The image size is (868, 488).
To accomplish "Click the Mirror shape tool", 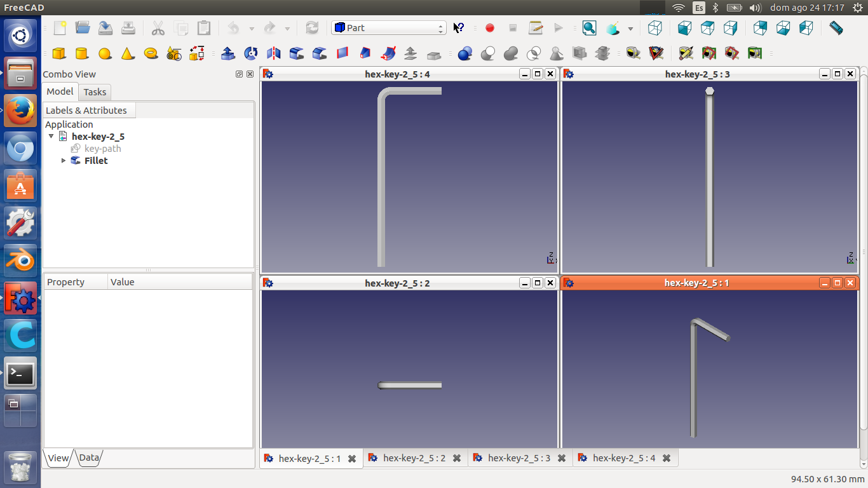I will click(274, 53).
